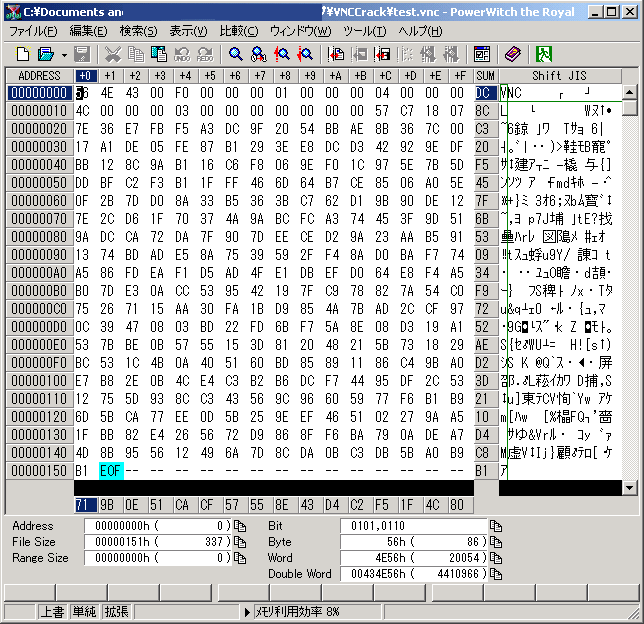
Task: Click the search backward icon
Action: (282, 54)
